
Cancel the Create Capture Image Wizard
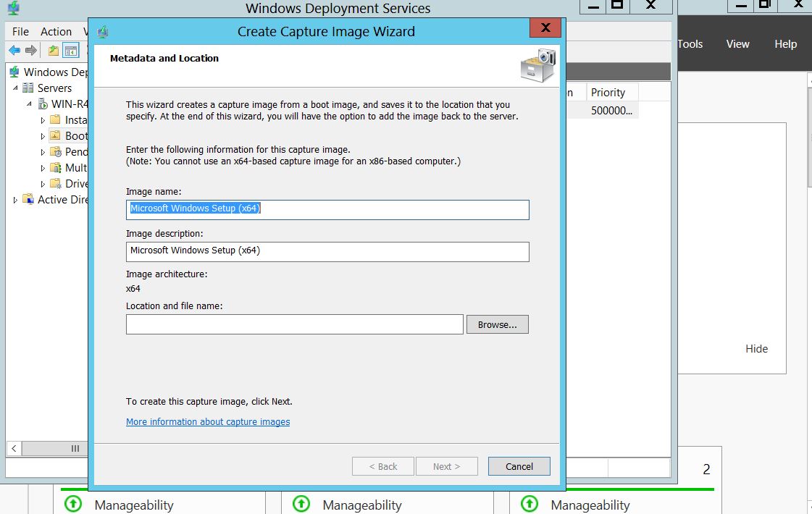(x=519, y=466)
